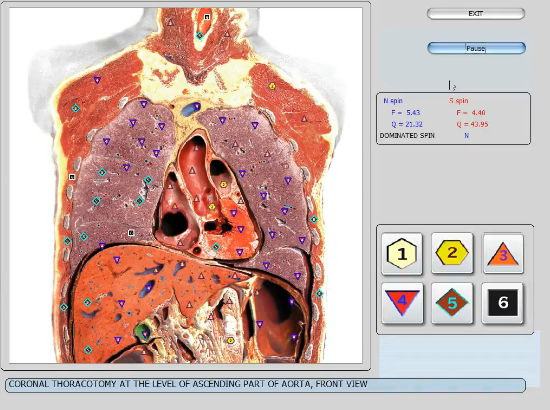The width and height of the screenshot is (550, 410).
Task: Click the inverted triangle marker on the blue vein
Action: click(197, 106)
